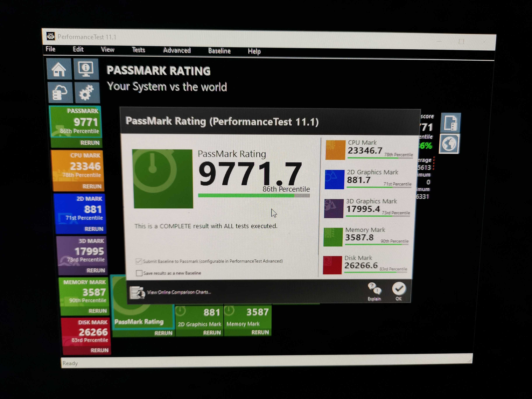Open the Tests menu
This screenshot has height=399, width=532.
pyautogui.click(x=139, y=50)
